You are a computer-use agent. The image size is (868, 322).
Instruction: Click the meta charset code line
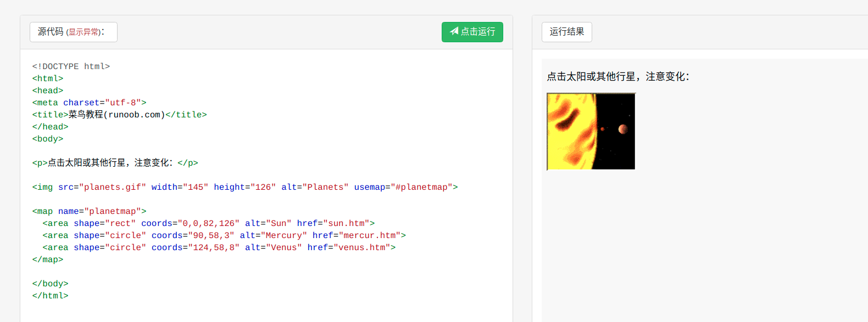pyautogui.click(x=89, y=103)
